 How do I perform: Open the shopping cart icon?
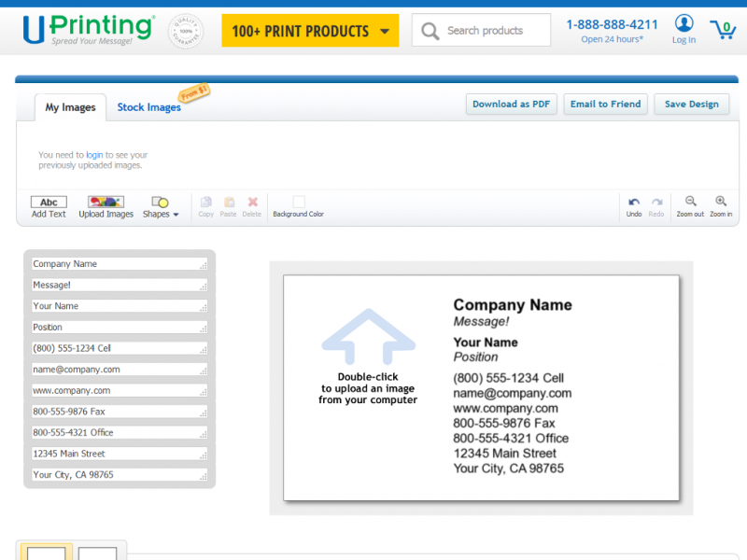(723, 30)
